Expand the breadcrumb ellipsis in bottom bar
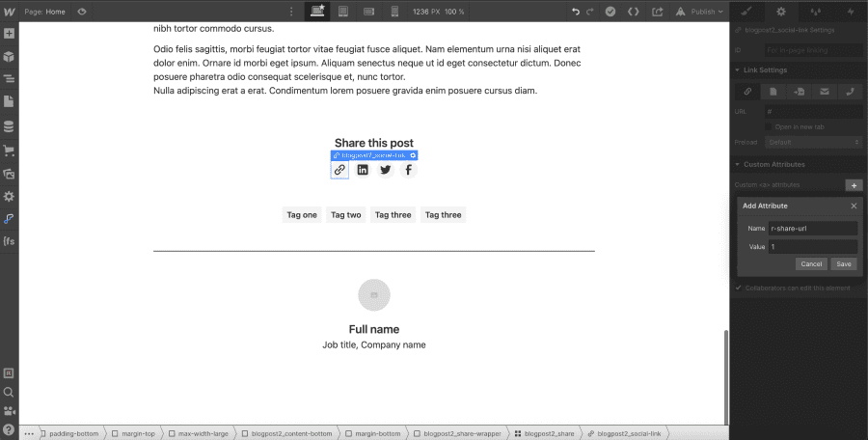This screenshot has width=868, height=440. [x=29, y=433]
